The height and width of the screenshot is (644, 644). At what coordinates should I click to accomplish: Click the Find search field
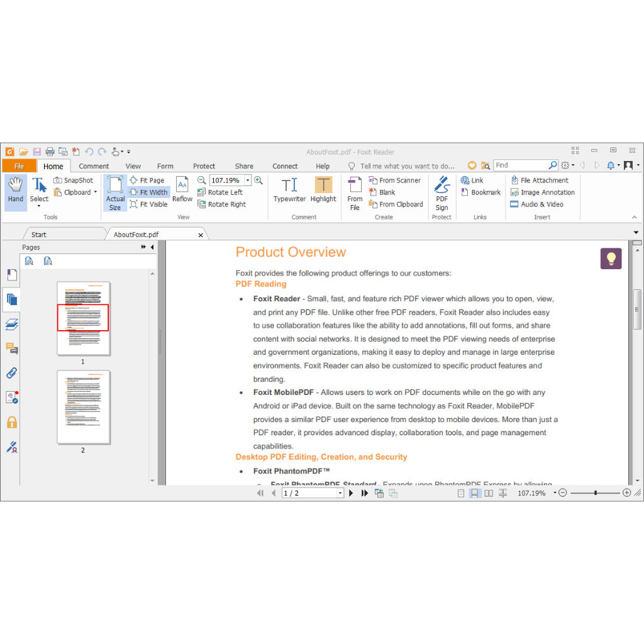pyautogui.click(x=521, y=165)
